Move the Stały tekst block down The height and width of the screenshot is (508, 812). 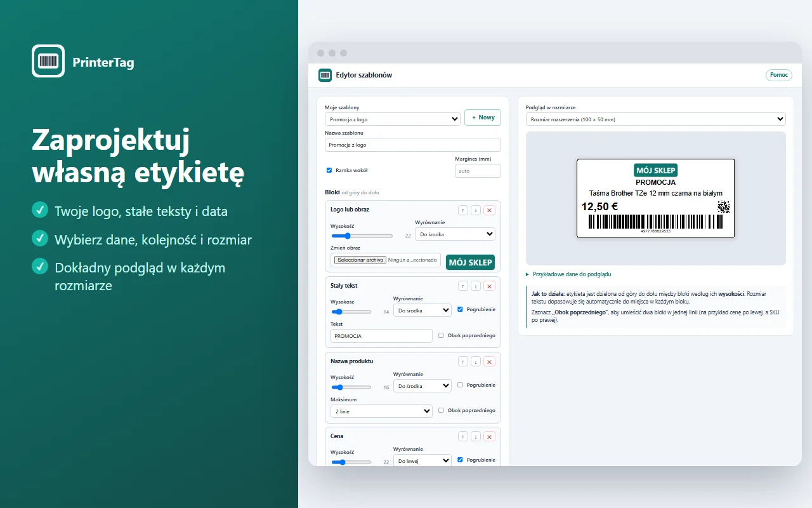pyautogui.click(x=476, y=286)
